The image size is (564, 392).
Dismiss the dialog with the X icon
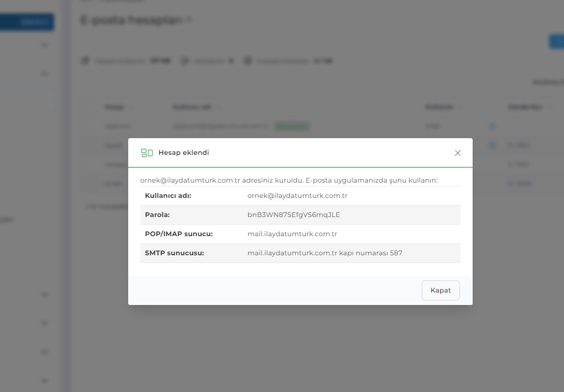point(457,153)
